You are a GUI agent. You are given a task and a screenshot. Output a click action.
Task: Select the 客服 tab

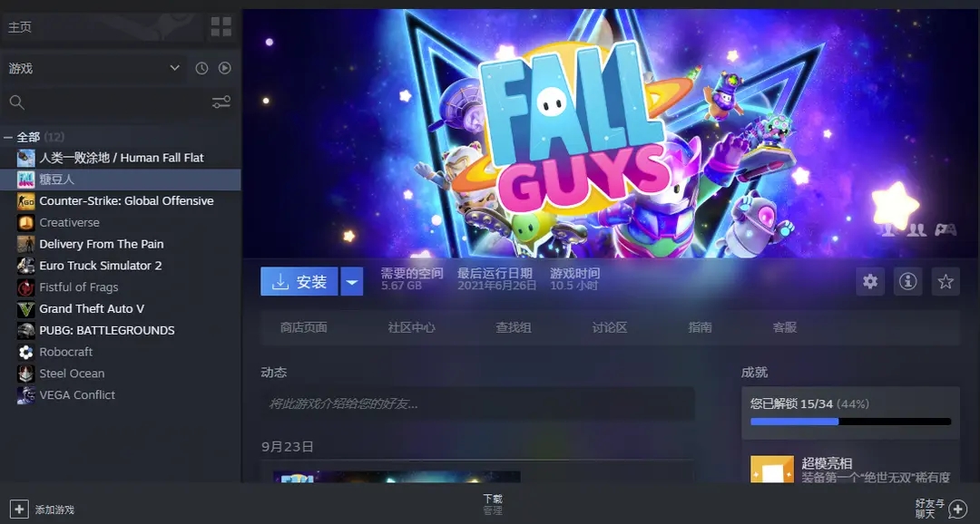(784, 327)
